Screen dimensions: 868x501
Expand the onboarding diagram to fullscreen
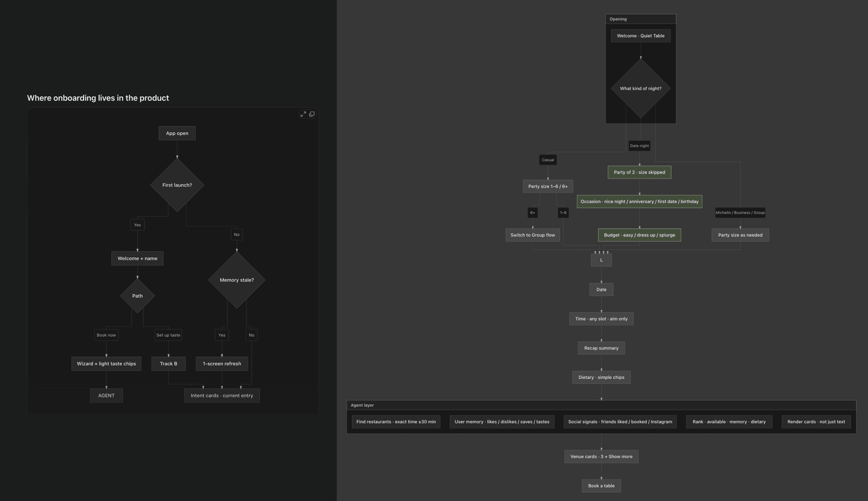[x=303, y=114]
